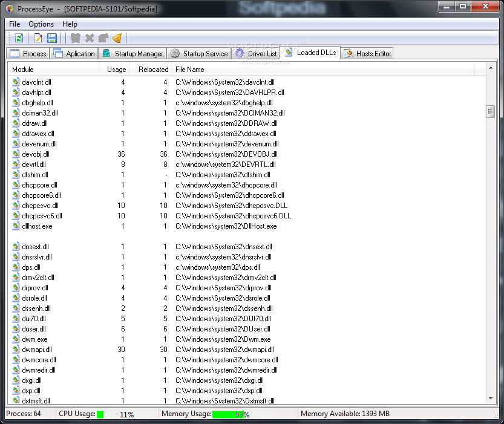Click the scrollbar up arrow
This screenshot has height=424, width=504.
point(491,68)
